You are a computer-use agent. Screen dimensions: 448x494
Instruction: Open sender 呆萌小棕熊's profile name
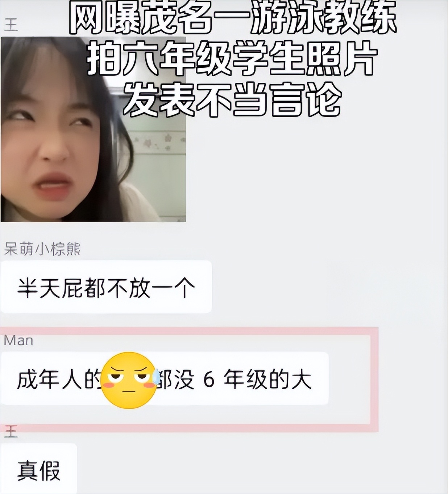42,249
